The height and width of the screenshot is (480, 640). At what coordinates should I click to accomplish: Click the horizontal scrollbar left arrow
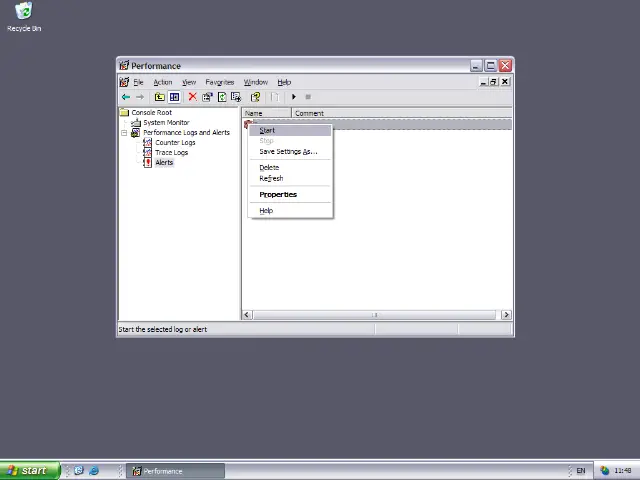247,315
